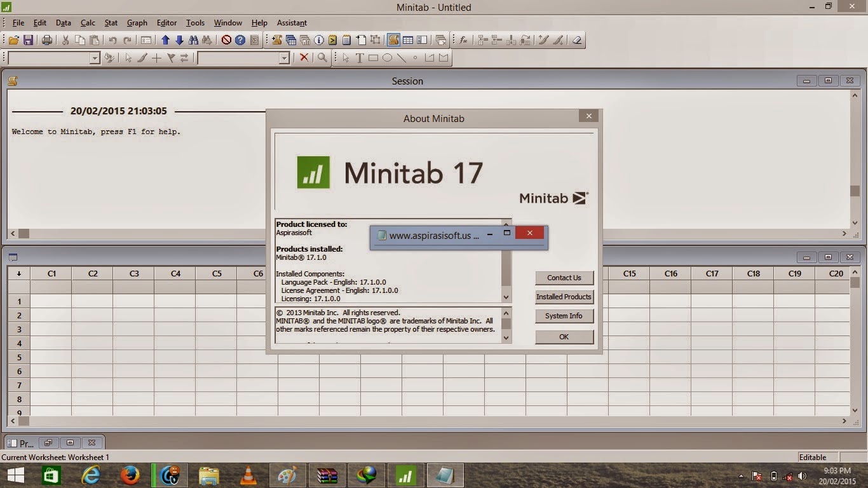868x488 pixels.
Task: Open the Windows Start button
Action: (x=16, y=475)
